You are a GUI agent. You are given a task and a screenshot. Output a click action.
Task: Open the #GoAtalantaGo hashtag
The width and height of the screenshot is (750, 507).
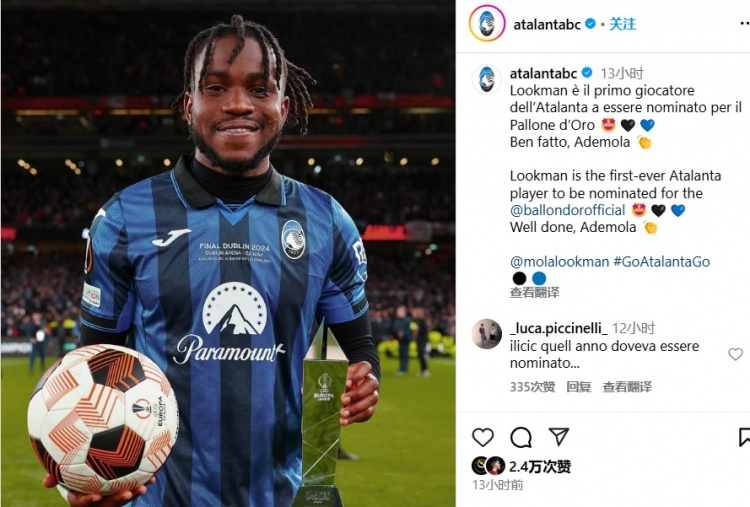[662, 262]
